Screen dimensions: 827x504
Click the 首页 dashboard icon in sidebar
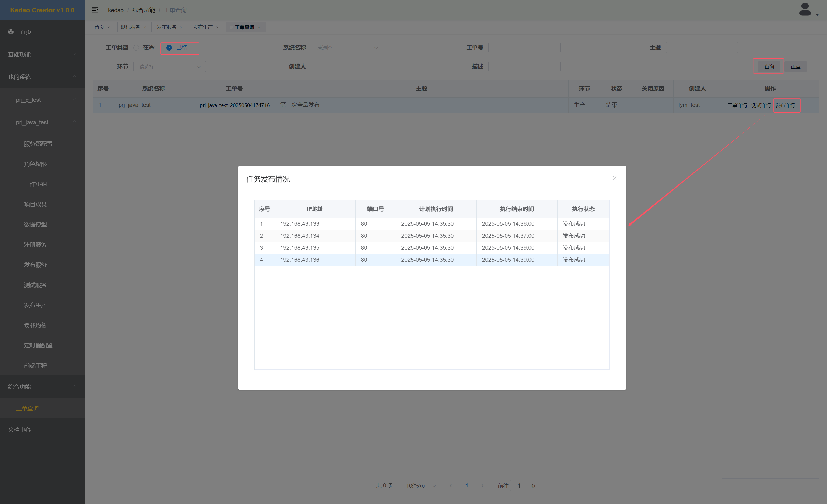click(x=11, y=31)
